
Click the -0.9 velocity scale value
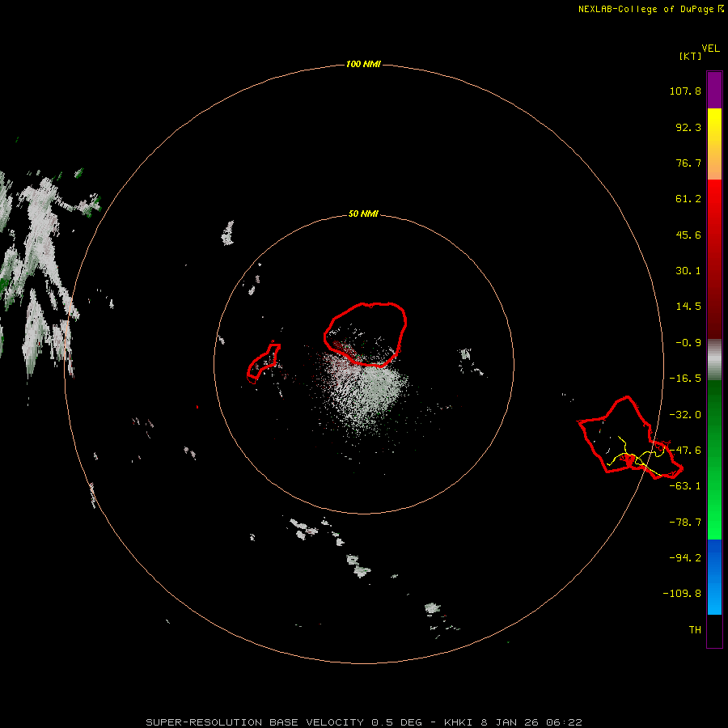click(688, 343)
